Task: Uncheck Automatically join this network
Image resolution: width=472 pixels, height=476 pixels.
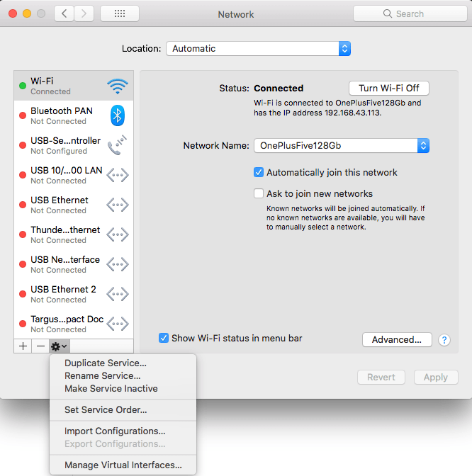Action: [x=259, y=172]
